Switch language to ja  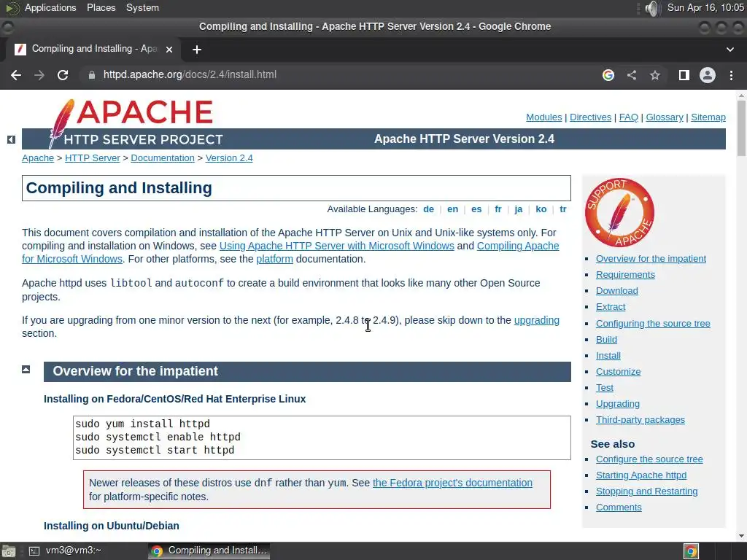(x=519, y=209)
